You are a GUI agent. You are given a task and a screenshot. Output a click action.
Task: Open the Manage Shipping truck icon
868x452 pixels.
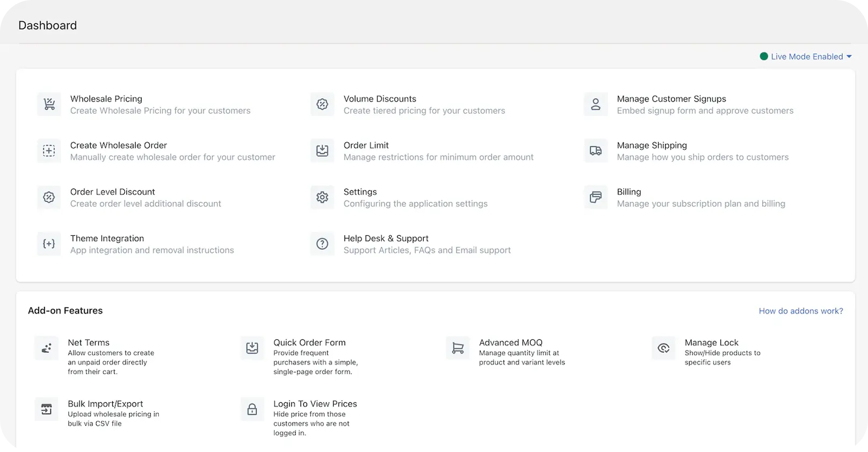[x=596, y=151]
